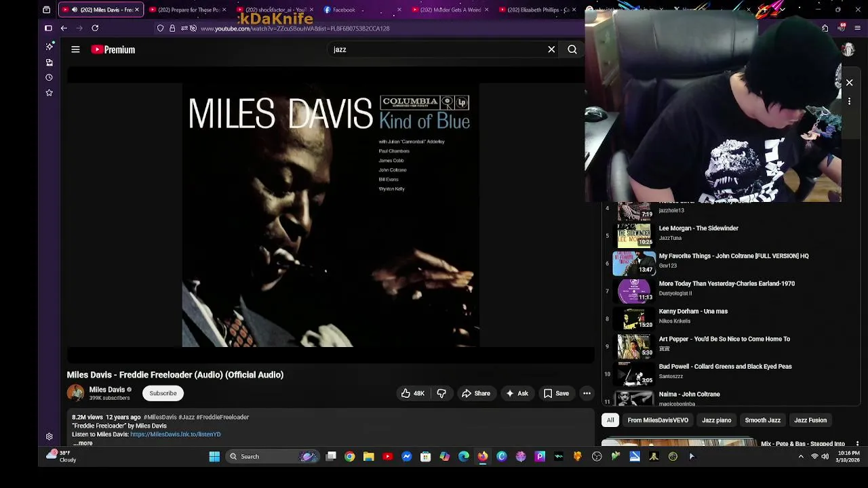Open options menu for the Mix item

[x=858, y=444]
